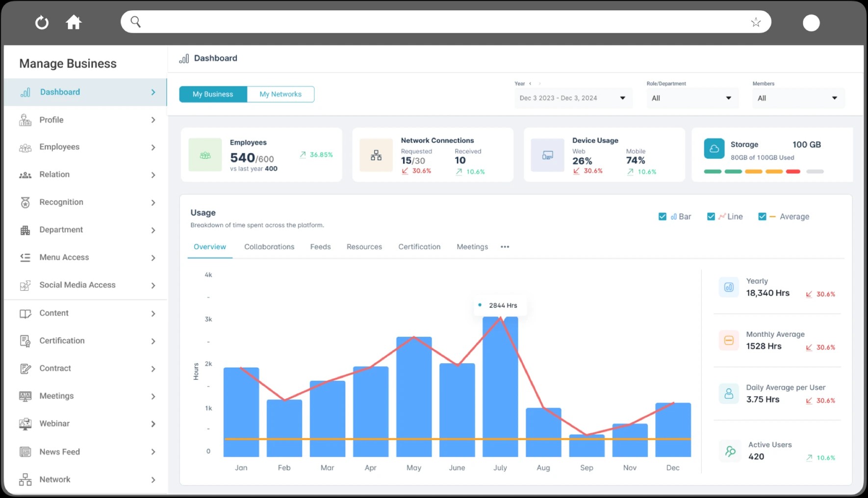Select the Dashboard icon in sidebar
This screenshot has height=498, width=868.
click(x=25, y=92)
